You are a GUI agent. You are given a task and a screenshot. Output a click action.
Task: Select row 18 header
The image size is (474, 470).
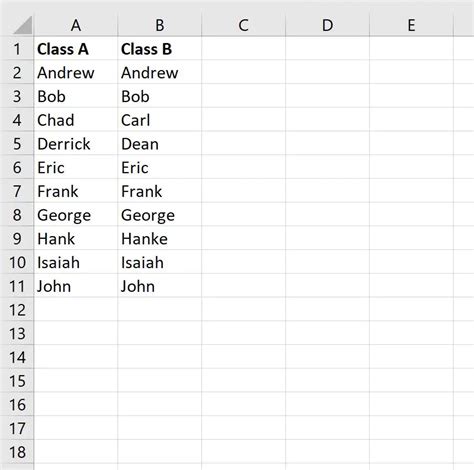17,452
